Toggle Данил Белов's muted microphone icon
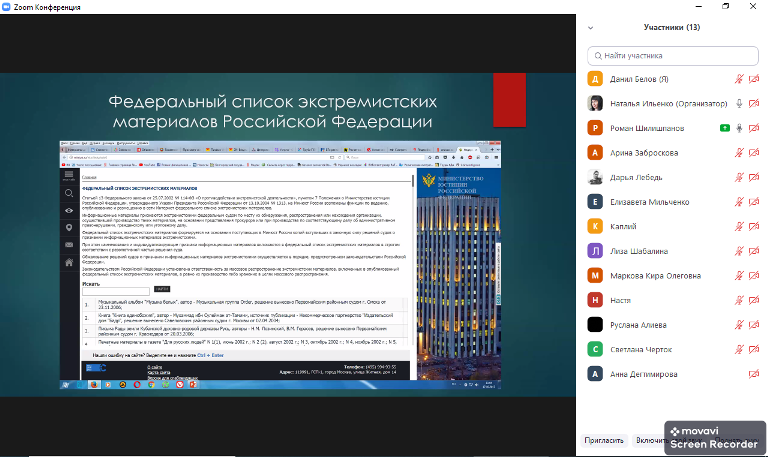 (739, 79)
